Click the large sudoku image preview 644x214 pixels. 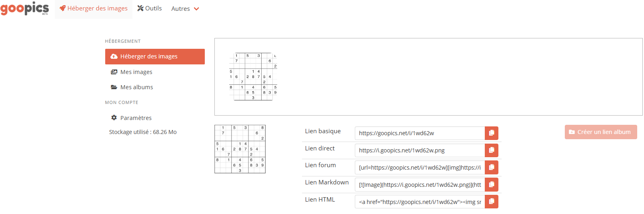253,76
